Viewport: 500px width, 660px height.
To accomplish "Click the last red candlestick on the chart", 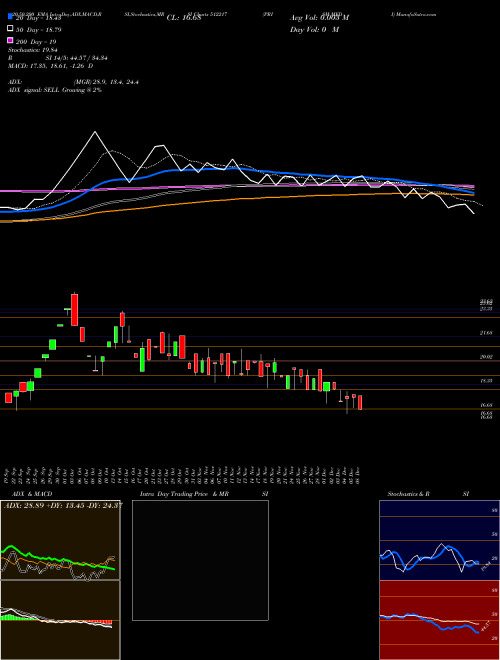I will (x=360, y=402).
